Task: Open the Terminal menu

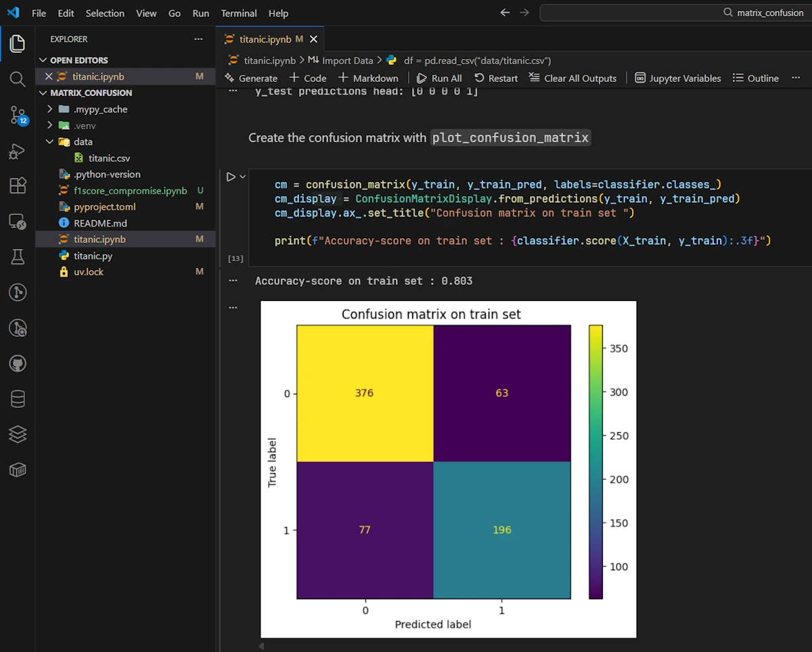Action: pos(239,13)
